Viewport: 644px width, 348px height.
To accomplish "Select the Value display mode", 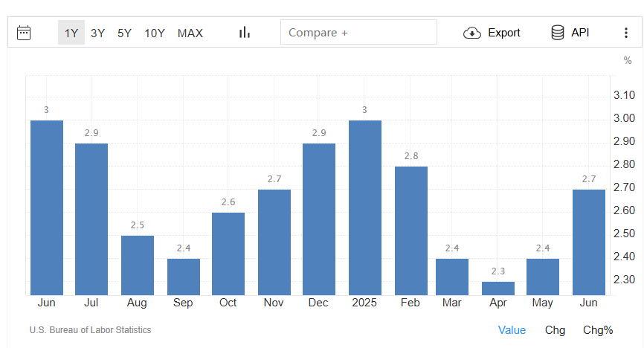I will (x=512, y=330).
